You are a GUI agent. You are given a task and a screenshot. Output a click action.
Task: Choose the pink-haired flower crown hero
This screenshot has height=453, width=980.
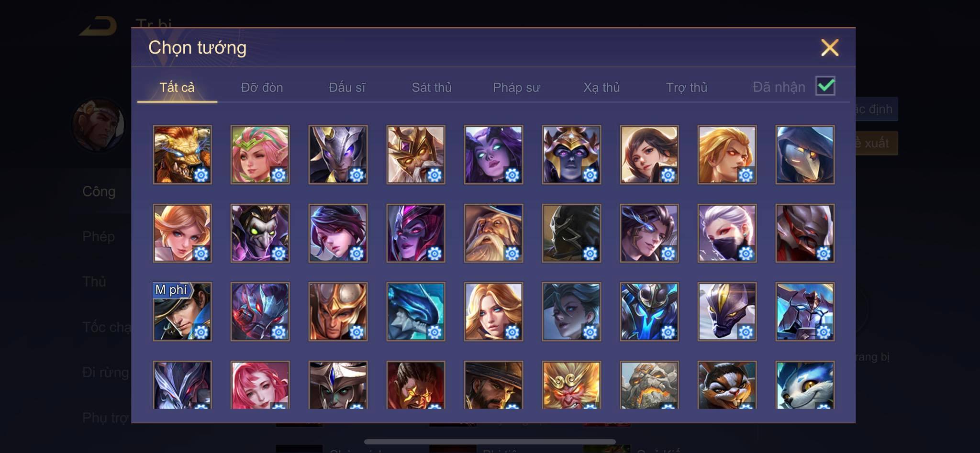pos(260,155)
